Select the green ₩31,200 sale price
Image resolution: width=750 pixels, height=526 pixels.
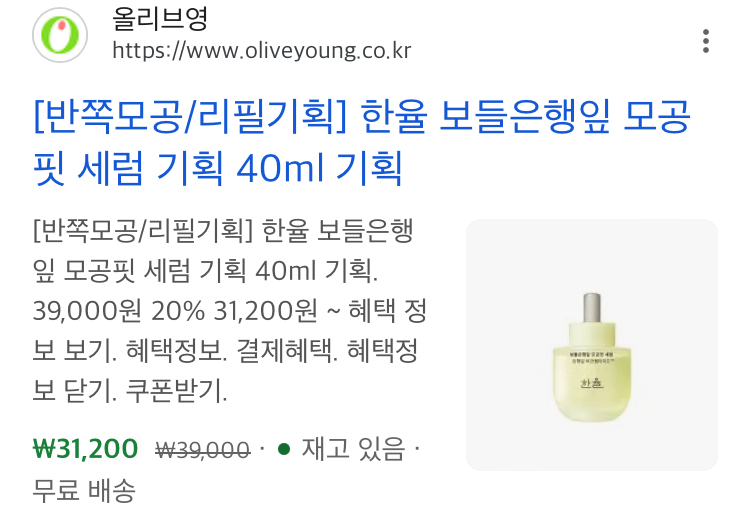pyautogui.click(x=85, y=449)
